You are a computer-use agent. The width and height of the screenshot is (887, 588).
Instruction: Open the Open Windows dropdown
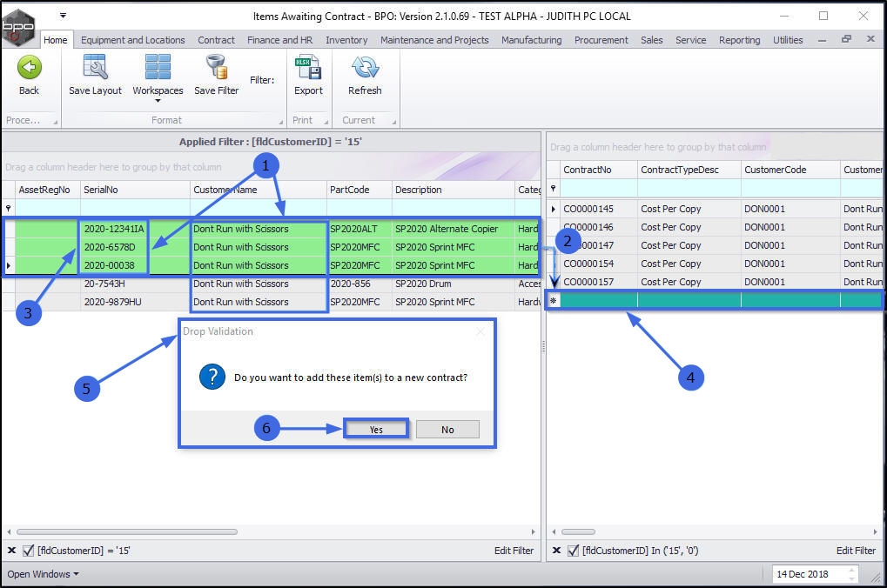[43, 574]
